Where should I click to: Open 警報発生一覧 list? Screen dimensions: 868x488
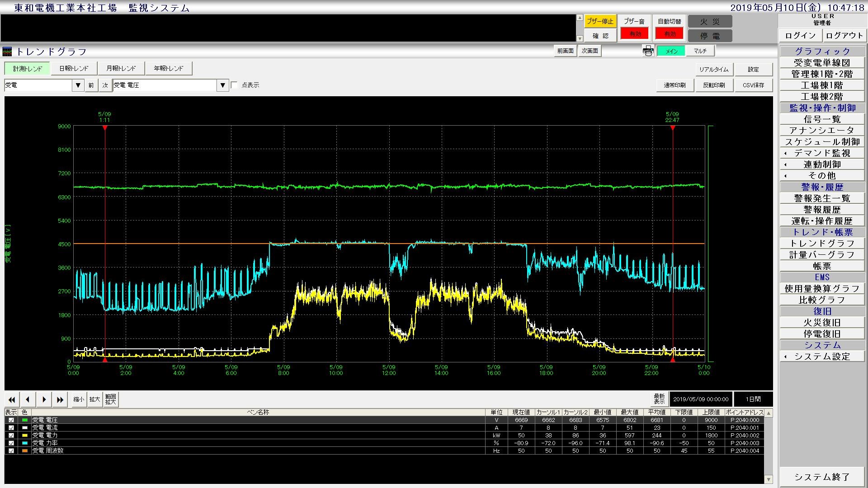click(822, 198)
